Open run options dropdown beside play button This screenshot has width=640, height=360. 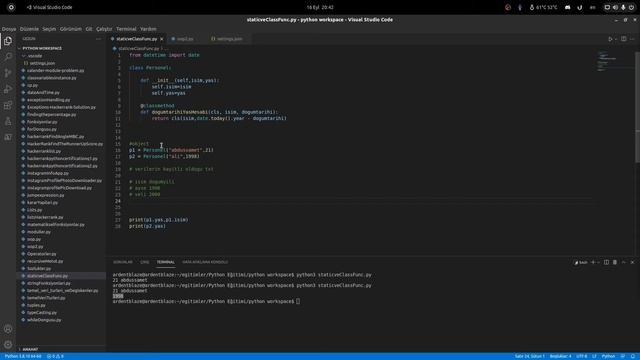(x=616, y=39)
